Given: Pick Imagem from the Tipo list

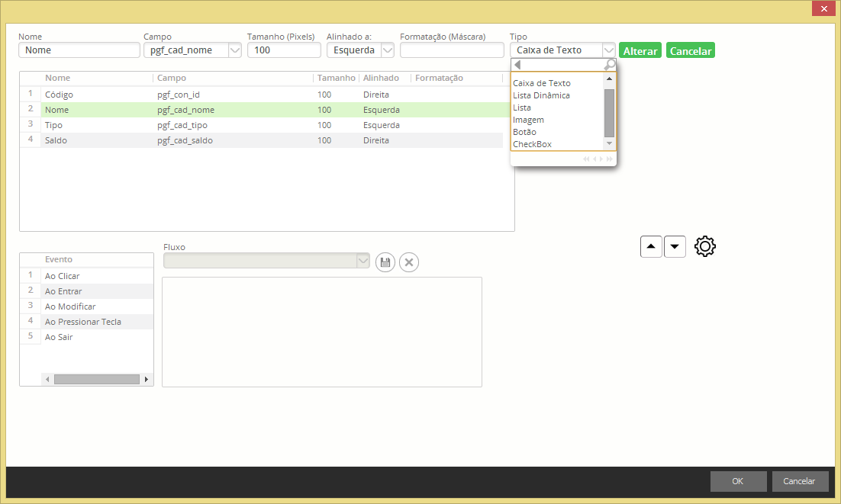Looking at the screenshot, I should (x=528, y=120).
